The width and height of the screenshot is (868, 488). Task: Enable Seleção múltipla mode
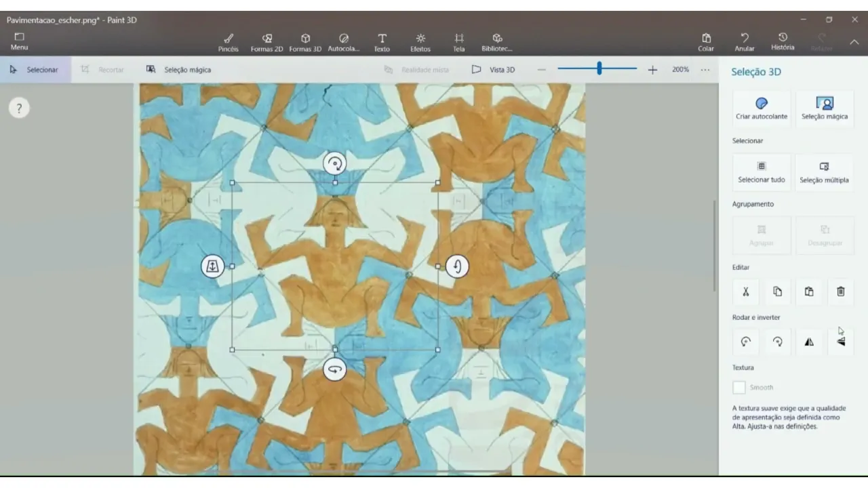[x=825, y=172]
